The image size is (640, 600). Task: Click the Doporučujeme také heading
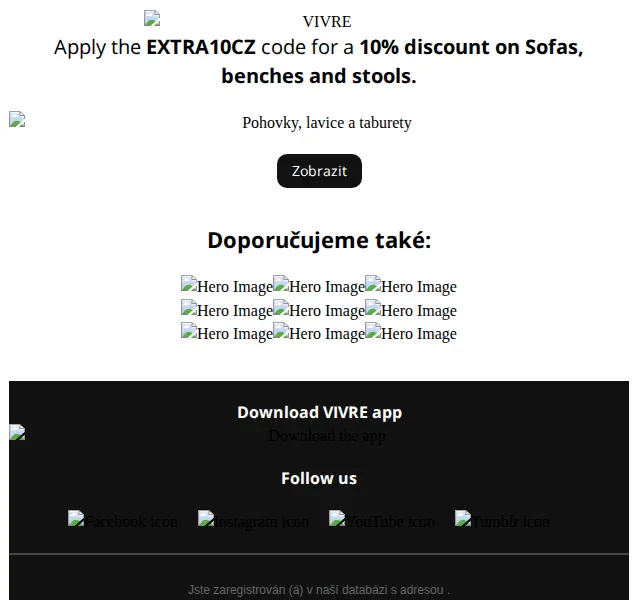(319, 240)
